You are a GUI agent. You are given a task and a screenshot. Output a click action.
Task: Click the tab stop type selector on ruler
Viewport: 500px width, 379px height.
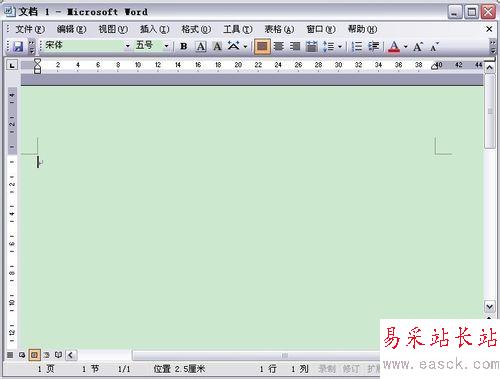(x=12, y=65)
